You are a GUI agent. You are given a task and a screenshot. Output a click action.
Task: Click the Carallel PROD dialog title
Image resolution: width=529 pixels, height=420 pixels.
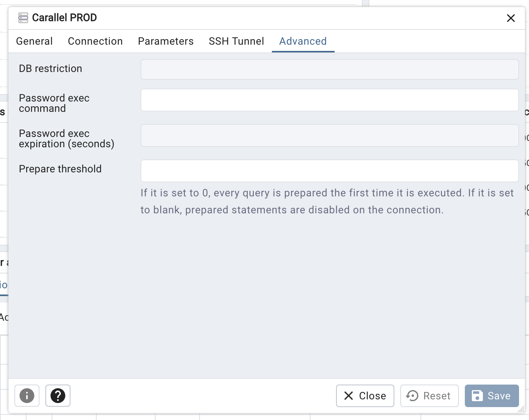point(65,18)
